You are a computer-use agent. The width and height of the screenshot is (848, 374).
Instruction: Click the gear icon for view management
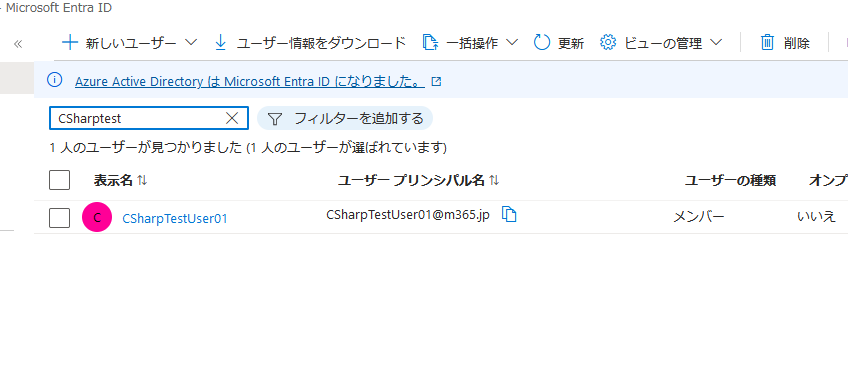[x=608, y=43]
